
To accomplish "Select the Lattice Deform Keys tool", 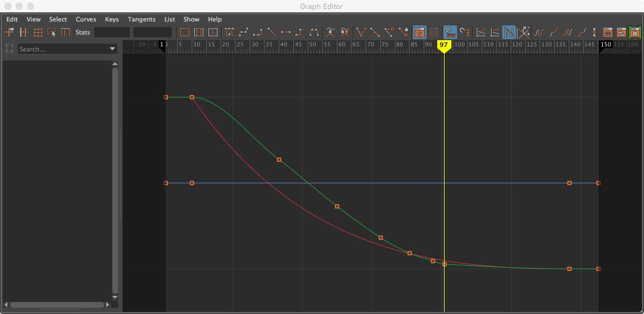I will coord(38,32).
